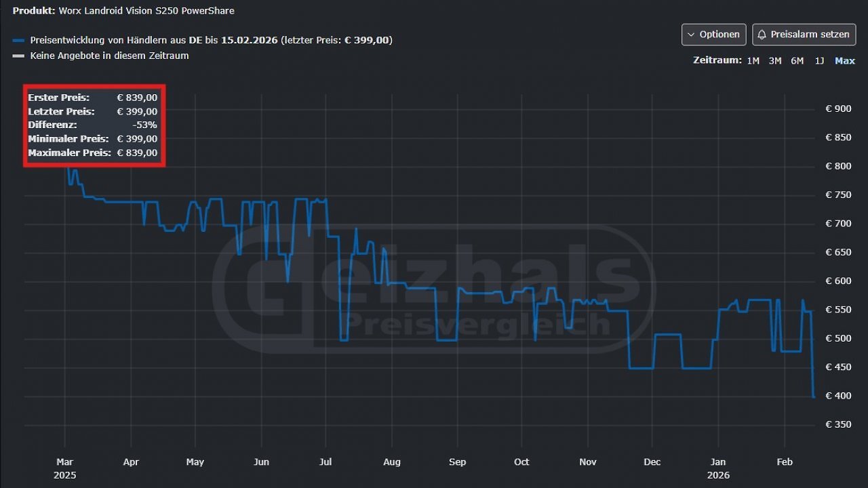868x488 pixels.
Task: Click the Keine Angebote in diesem Zeitraum label
Action: coord(109,56)
